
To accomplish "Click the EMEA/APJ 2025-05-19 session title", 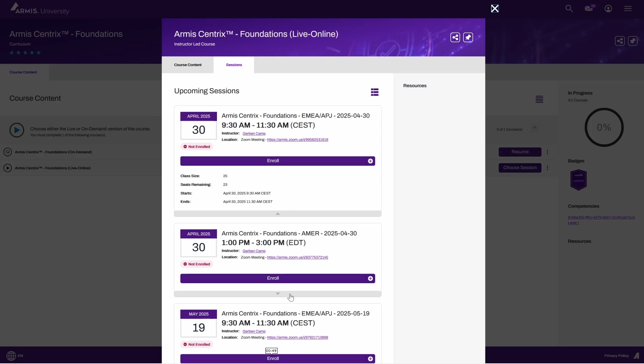I will click(295, 313).
